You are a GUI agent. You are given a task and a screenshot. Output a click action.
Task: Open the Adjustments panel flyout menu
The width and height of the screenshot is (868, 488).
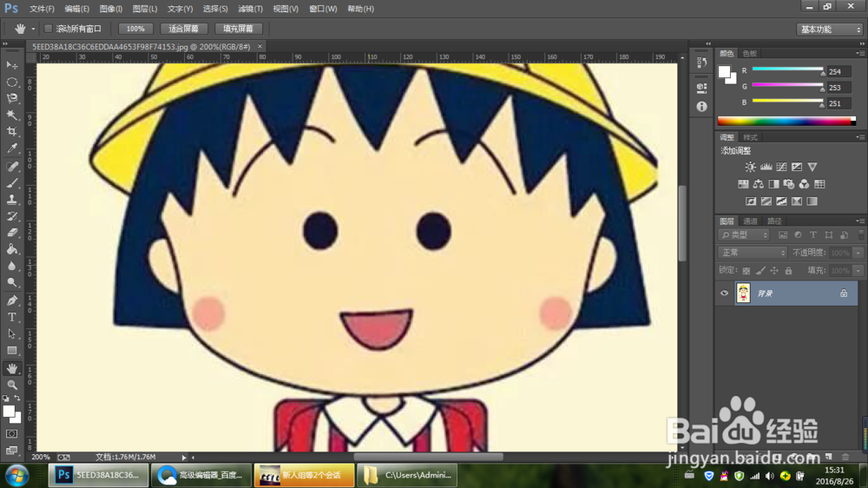click(859, 137)
